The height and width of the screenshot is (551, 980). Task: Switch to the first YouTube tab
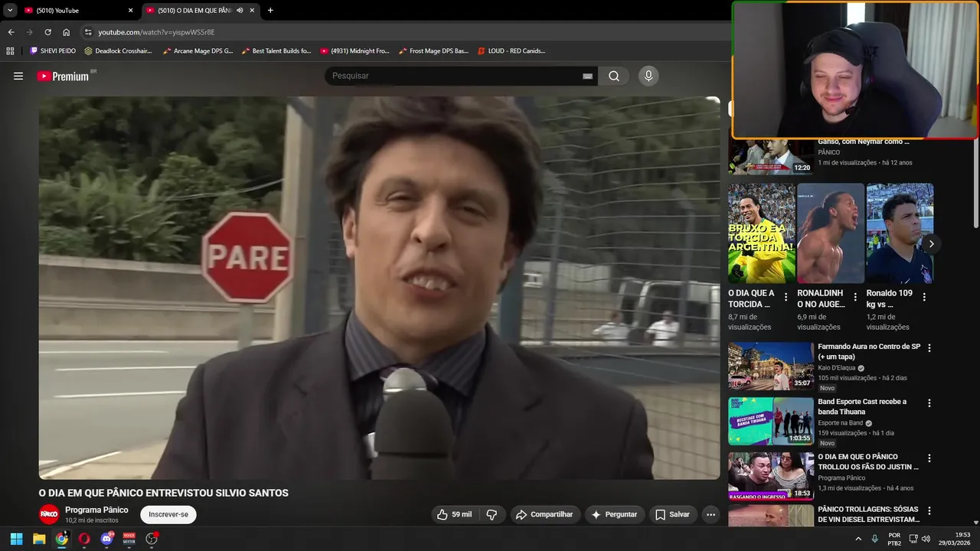point(79,11)
